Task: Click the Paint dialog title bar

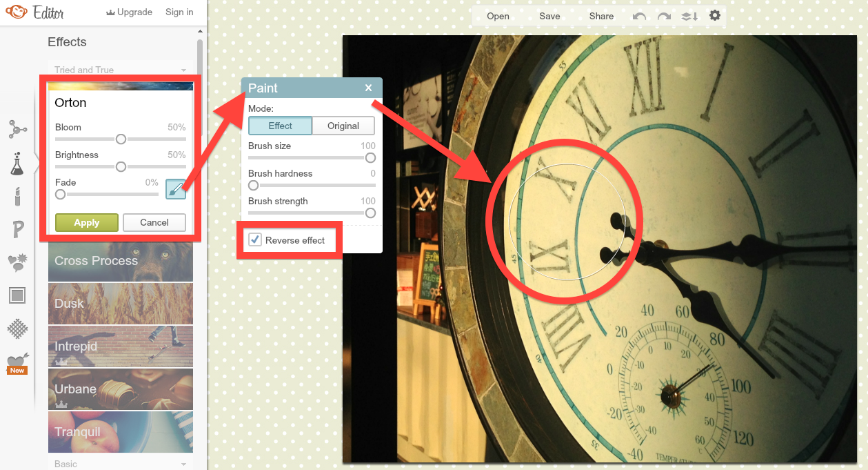Action: click(312, 88)
